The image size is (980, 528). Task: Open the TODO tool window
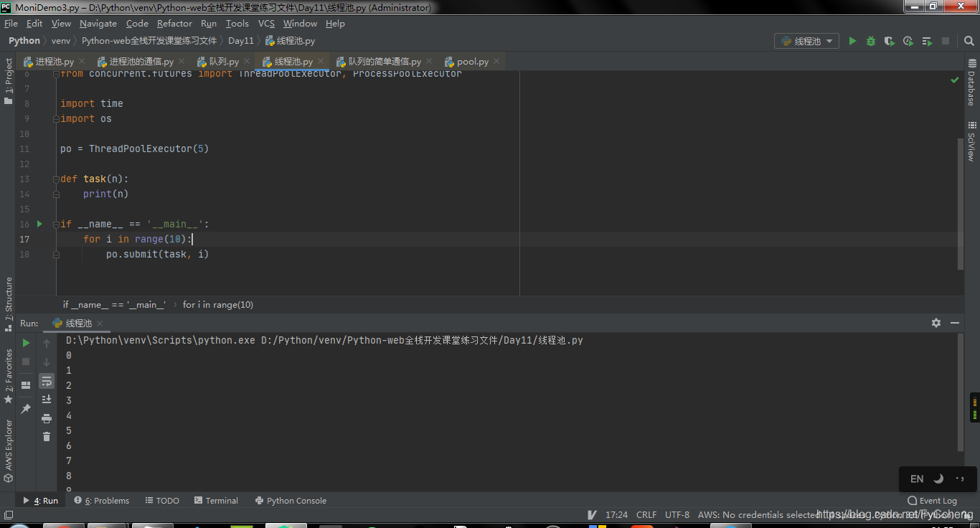pos(162,501)
